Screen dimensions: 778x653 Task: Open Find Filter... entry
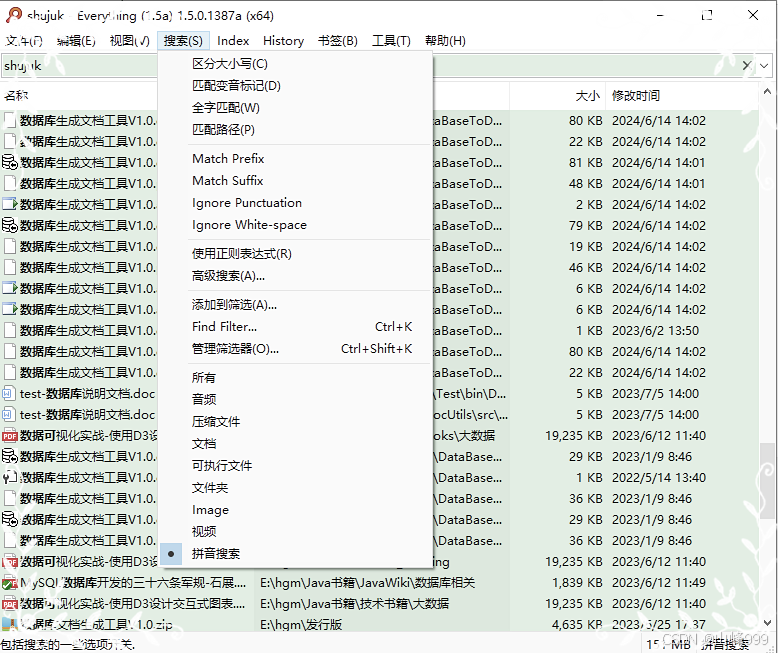point(295,326)
